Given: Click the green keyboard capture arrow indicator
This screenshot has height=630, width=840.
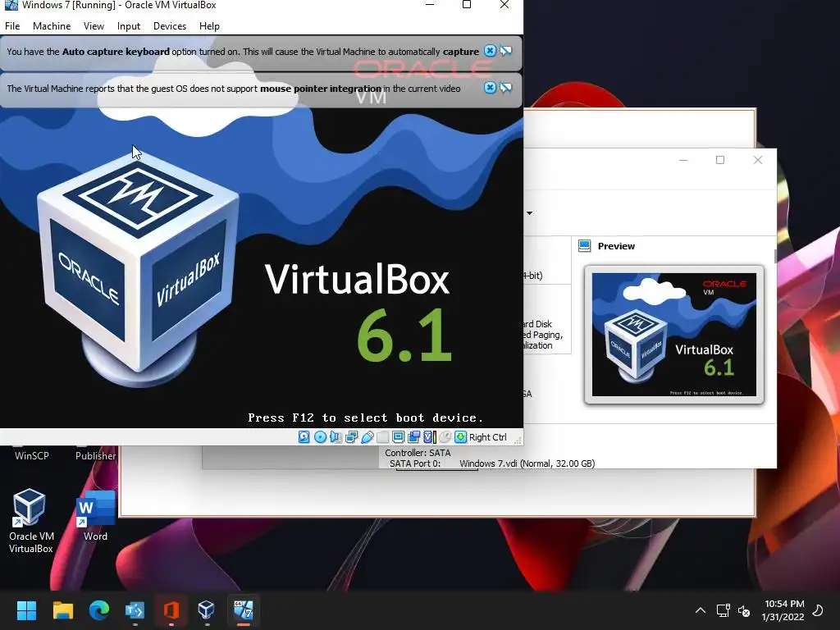Looking at the screenshot, I should coord(460,437).
